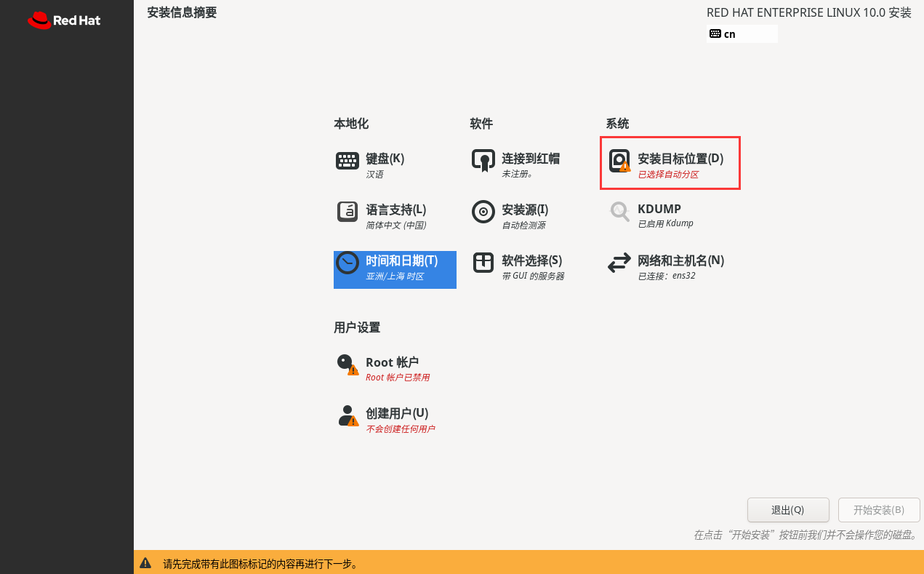
Task: Click the 用户设置 section heading
Action: click(x=357, y=327)
